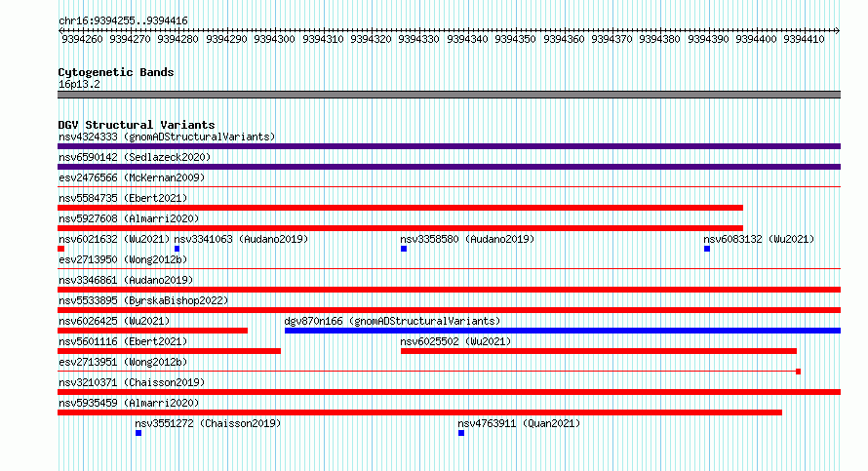Open the nsv5927608 (Almarri2020) label
Image resolution: width=868 pixels, height=471 pixels.
click(129, 218)
